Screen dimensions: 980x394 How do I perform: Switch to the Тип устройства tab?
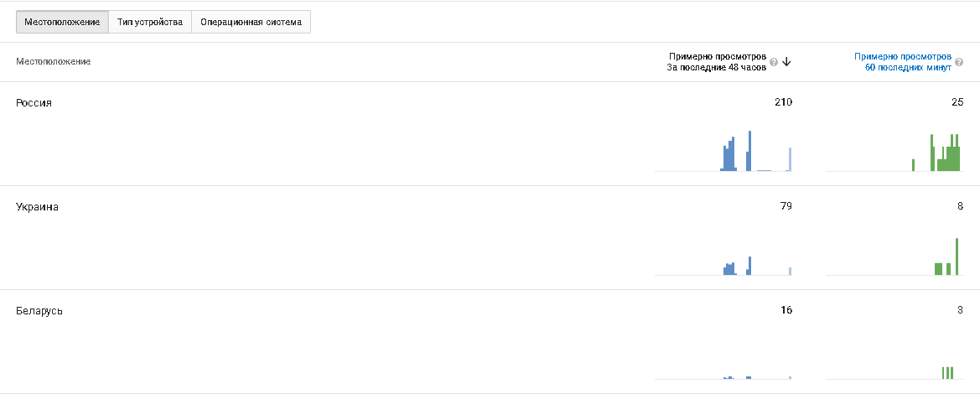click(x=150, y=22)
